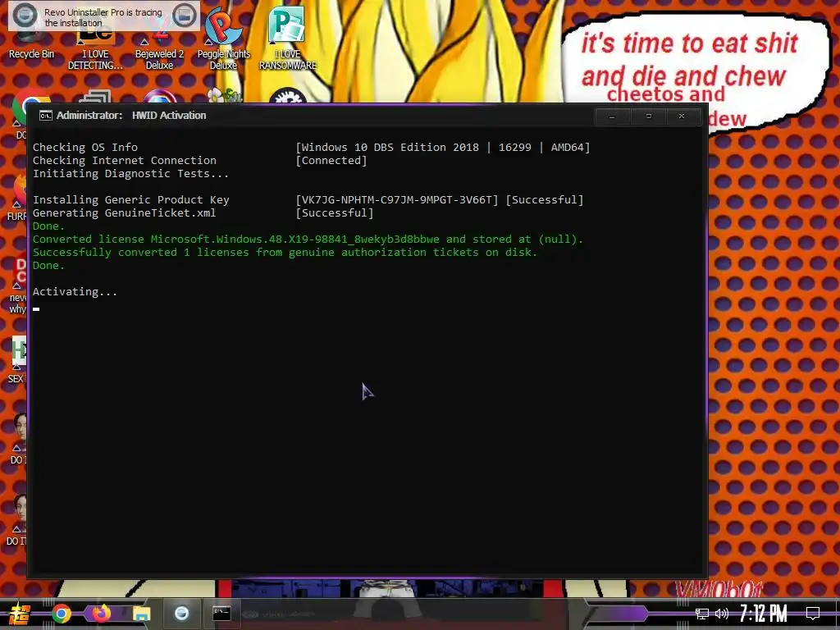Click 'Initiating Diagnostic Tests...' line

point(130,174)
